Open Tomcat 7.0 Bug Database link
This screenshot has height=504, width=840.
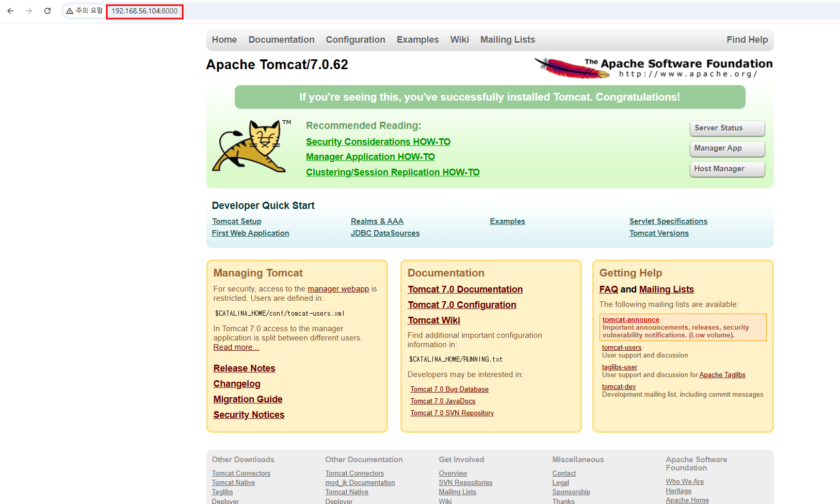tap(449, 389)
